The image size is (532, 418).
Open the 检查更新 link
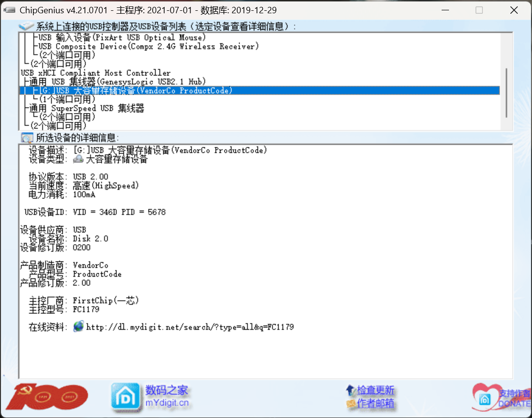[x=375, y=390]
